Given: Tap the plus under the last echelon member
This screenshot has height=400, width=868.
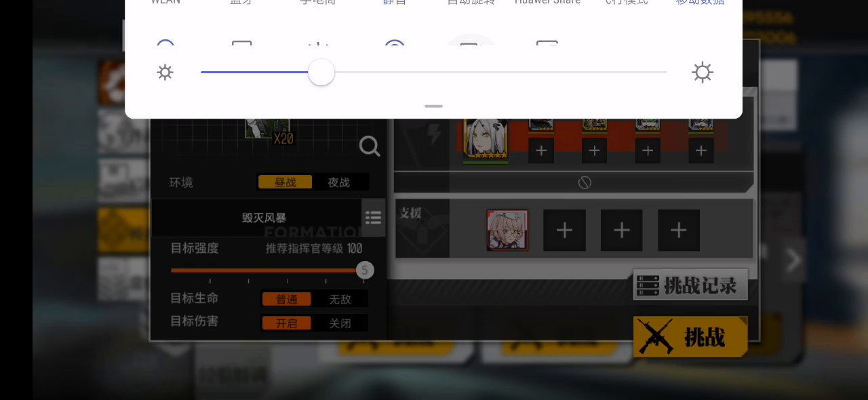Looking at the screenshot, I should pyautogui.click(x=701, y=151).
